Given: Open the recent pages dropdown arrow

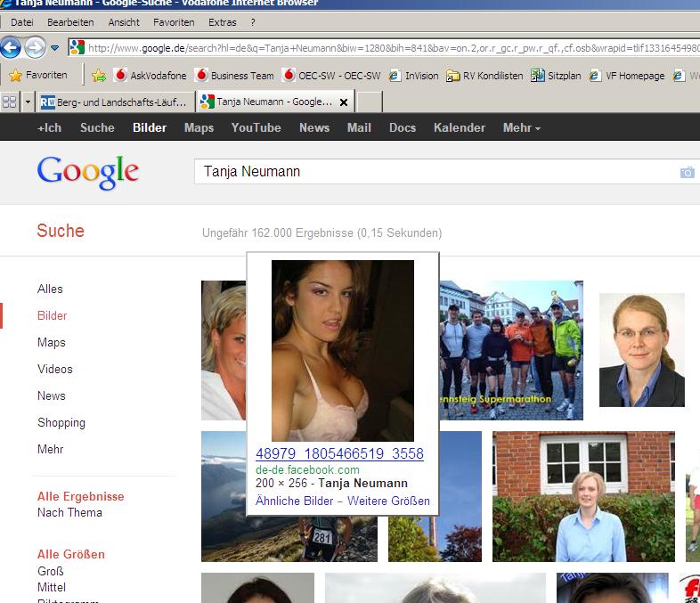Looking at the screenshot, I should [x=55, y=48].
